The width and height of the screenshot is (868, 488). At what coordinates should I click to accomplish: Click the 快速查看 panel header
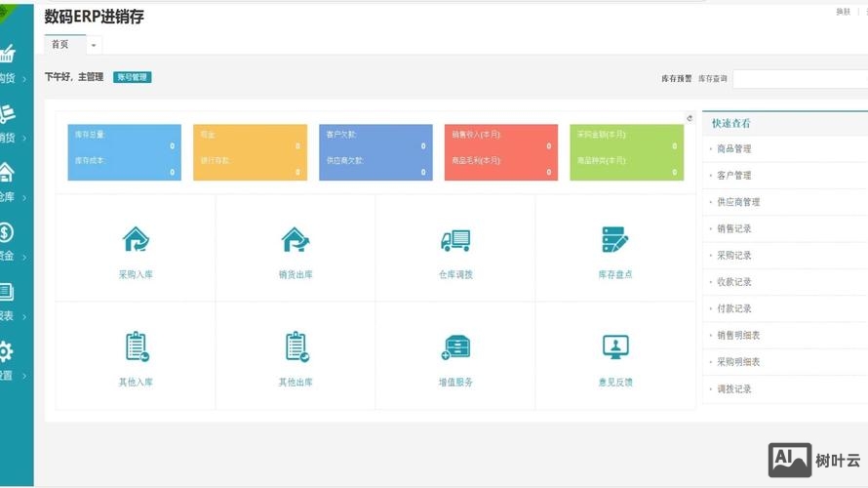pyautogui.click(x=785, y=124)
